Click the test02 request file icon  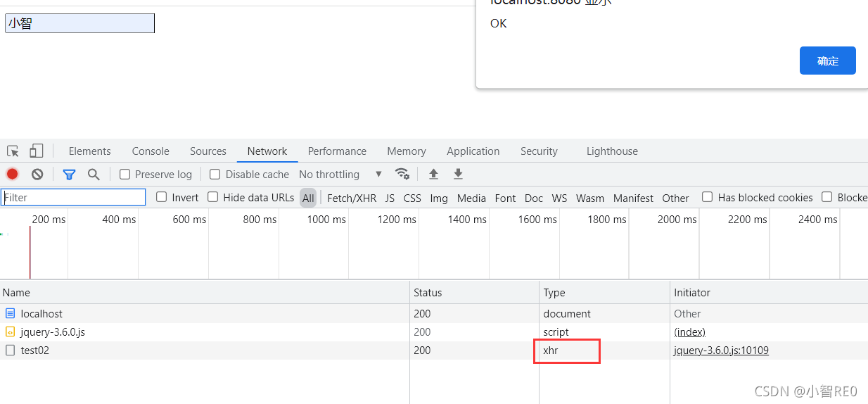pyautogui.click(x=10, y=351)
